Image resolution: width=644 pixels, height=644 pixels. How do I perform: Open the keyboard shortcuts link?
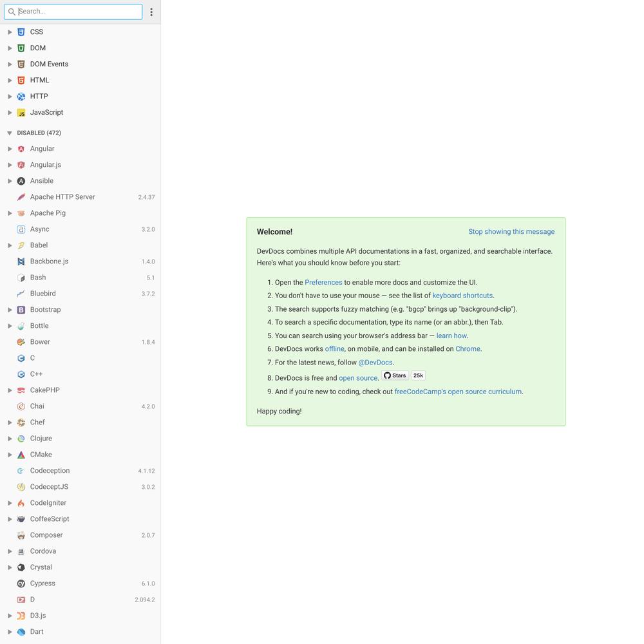pos(462,296)
